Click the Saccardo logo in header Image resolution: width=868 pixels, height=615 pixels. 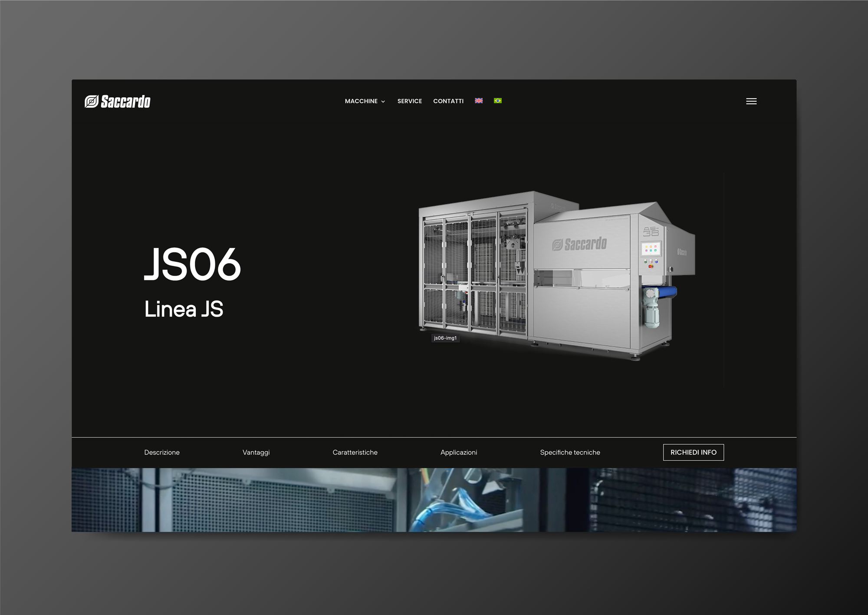(118, 101)
